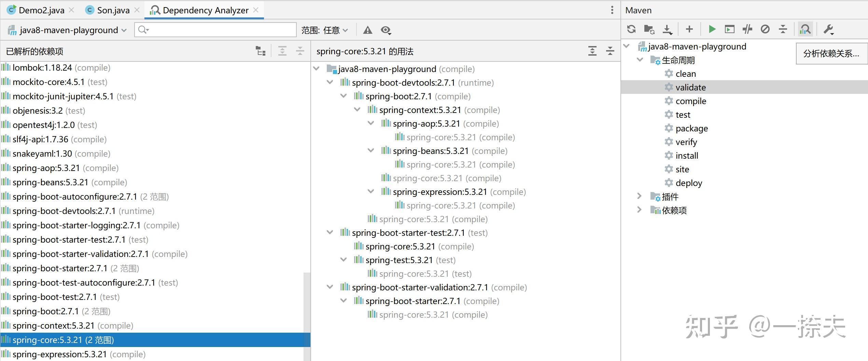Expand the 插件 plugins node

[x=640, y=196]
